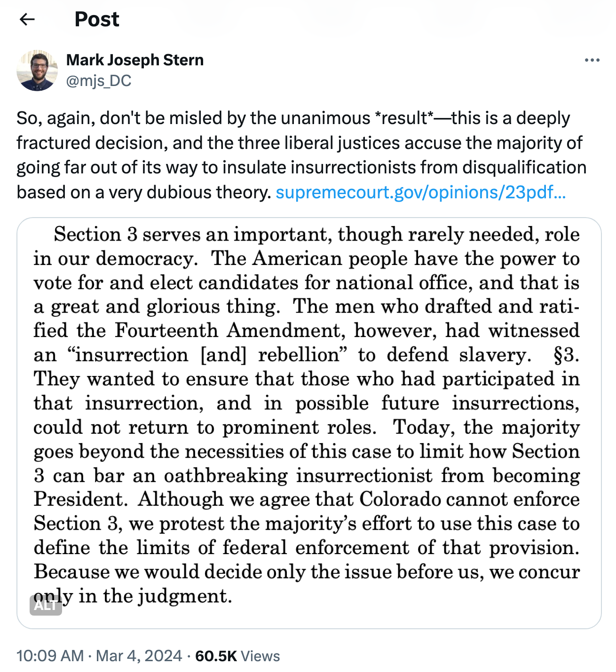Click the 60.5K view count number
This screenshot has width=616, height=672.
pos(216,656)
